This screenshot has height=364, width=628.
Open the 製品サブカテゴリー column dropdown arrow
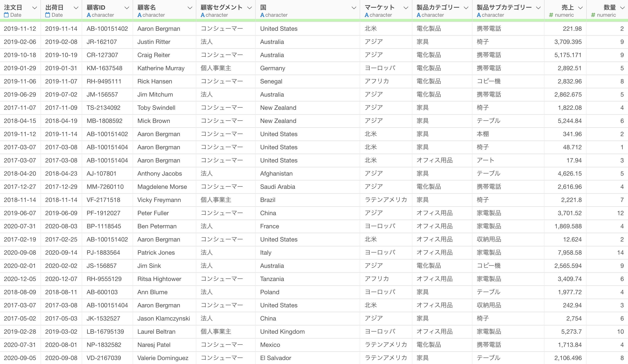coord(538,8)
